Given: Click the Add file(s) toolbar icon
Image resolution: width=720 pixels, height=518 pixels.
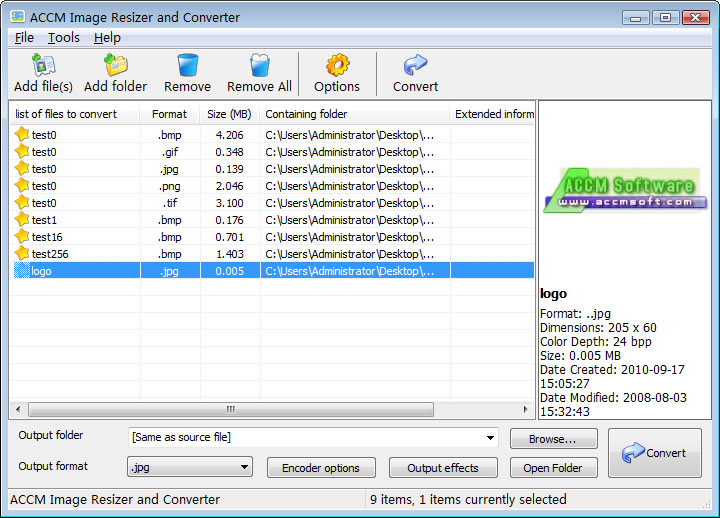Looking at the screenshot, I should [44, 65].
